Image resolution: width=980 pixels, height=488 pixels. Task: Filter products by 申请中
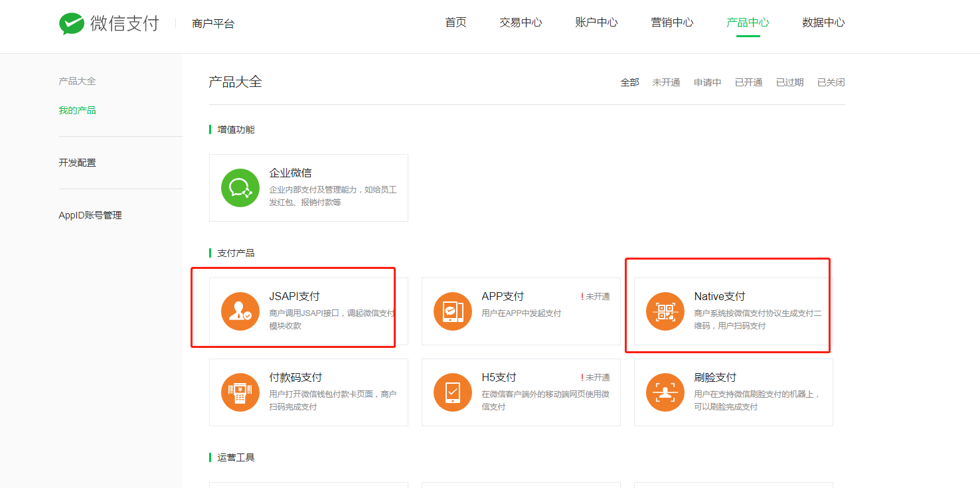[x=707, y=82]
